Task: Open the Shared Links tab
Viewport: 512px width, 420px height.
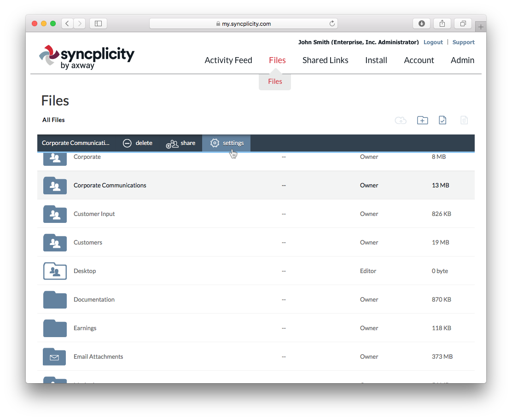Action: coord(325,60)
